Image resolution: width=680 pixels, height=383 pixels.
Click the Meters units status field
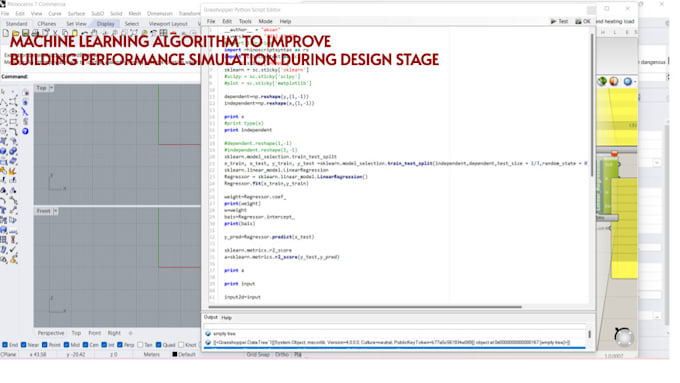click(152, 354)
